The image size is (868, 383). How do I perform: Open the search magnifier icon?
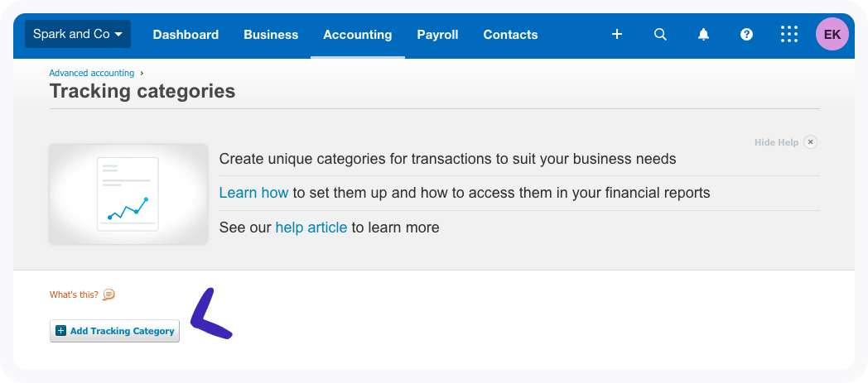coord(660,35)
